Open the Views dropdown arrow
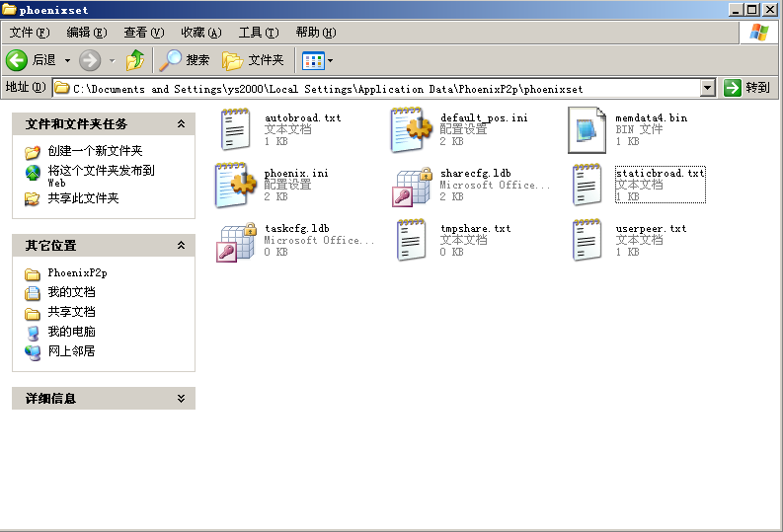The height and width of the screenshot is (532, 783). click(330, 61)
